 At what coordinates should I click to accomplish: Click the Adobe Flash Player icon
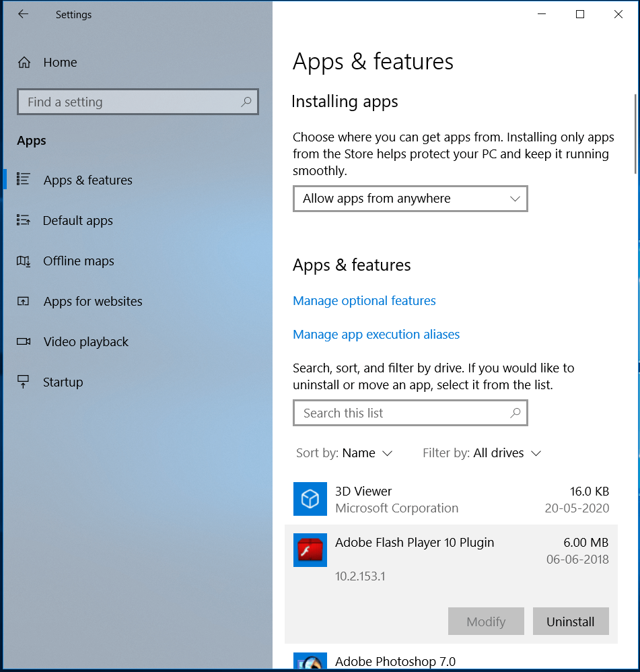pos(310,550)
